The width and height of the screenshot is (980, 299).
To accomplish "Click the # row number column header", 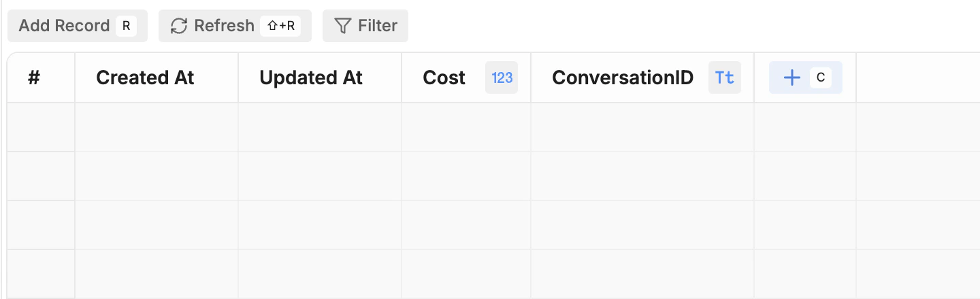I will pos(34,77).
